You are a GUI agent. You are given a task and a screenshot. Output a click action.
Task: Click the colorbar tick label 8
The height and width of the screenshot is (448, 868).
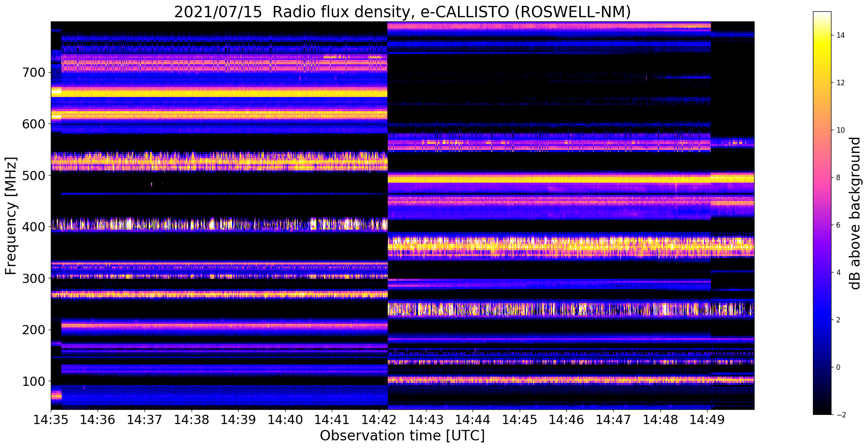tap(839, 178)
